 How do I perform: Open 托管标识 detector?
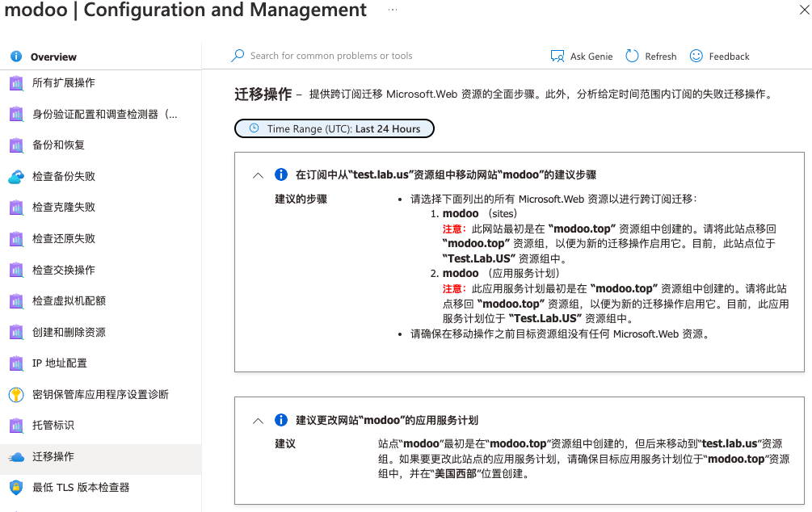pos(100,425)
